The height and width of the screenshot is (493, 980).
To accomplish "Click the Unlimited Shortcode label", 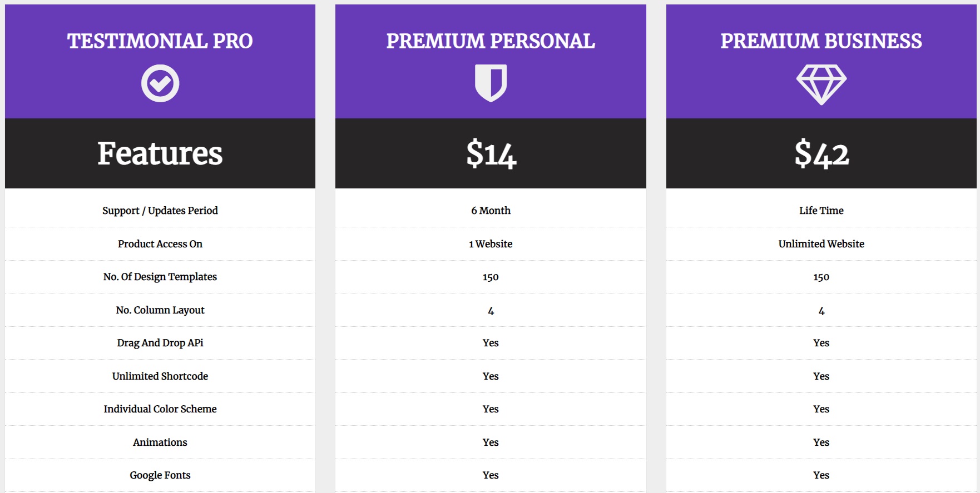I will pyautogui.click(x=160, y=376).
